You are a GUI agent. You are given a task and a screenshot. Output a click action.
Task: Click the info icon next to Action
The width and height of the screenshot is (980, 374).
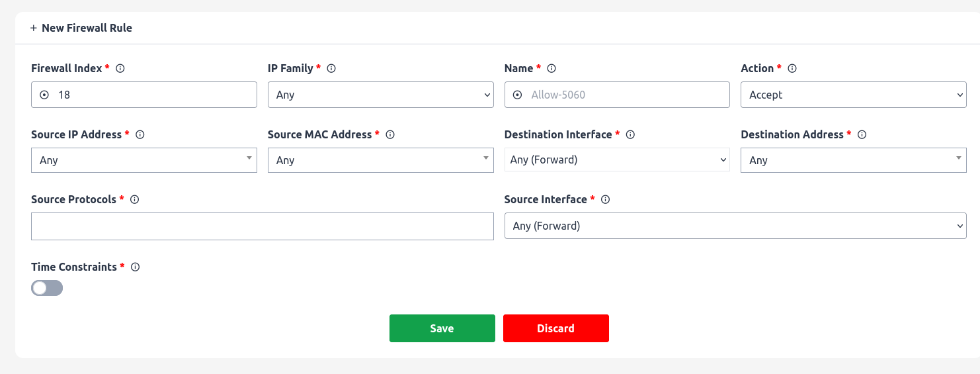(x=792, y=68)
